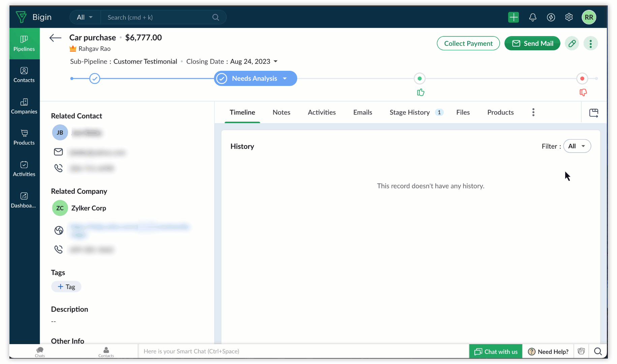This screenshot has height=364, width=617.
Task: Expand the Closing Date dropdown arrow
Action: pyautogui.click(x=276, y=61)
